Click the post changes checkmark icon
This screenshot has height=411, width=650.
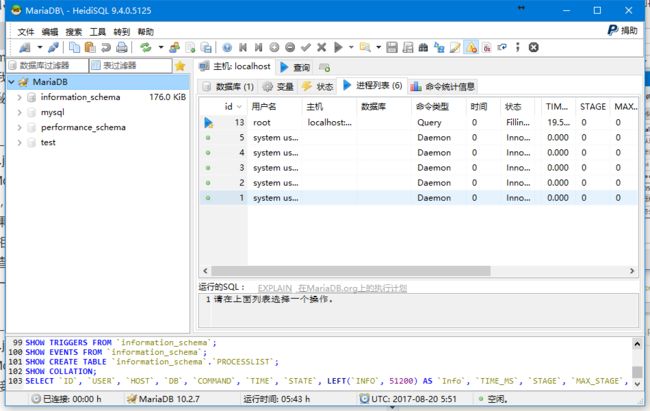[x=306, y=47]
